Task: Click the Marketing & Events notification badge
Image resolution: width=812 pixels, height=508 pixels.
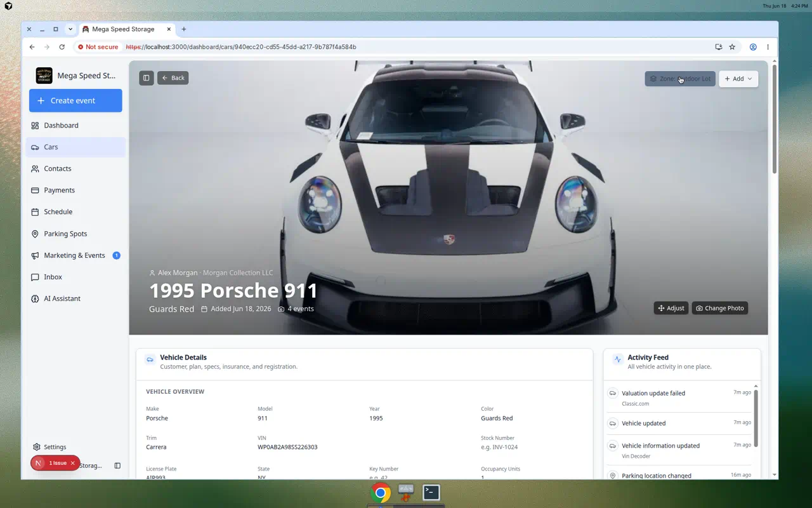Action: click(116, 255)
